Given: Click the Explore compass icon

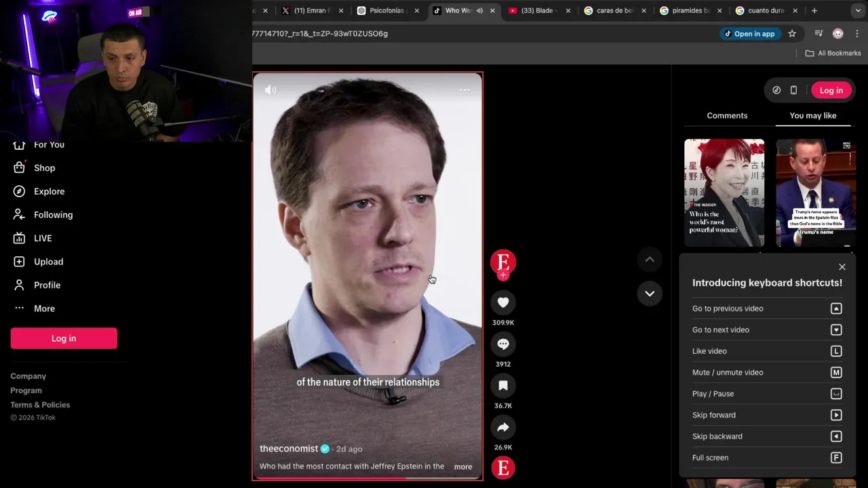Looking at the screenshot, I should (20, 191).
